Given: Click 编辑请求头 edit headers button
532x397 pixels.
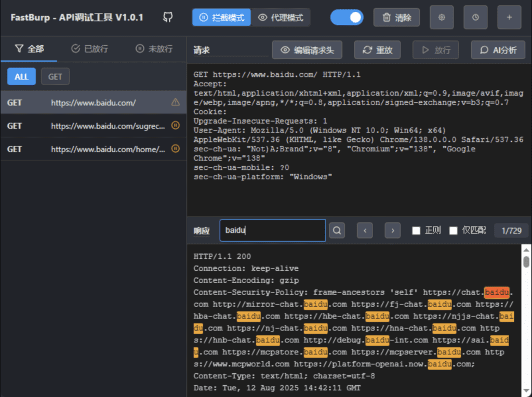Looking at the screenshot, I should (307, 50).
